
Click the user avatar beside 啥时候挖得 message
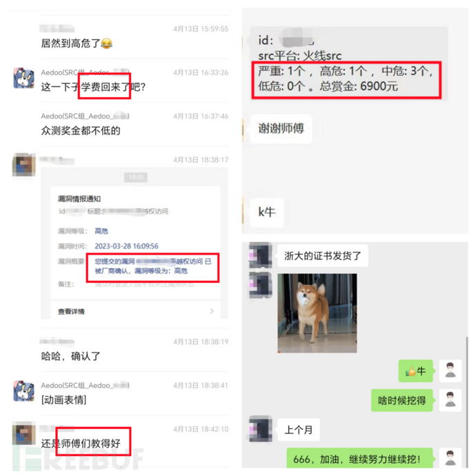(450, 400)
